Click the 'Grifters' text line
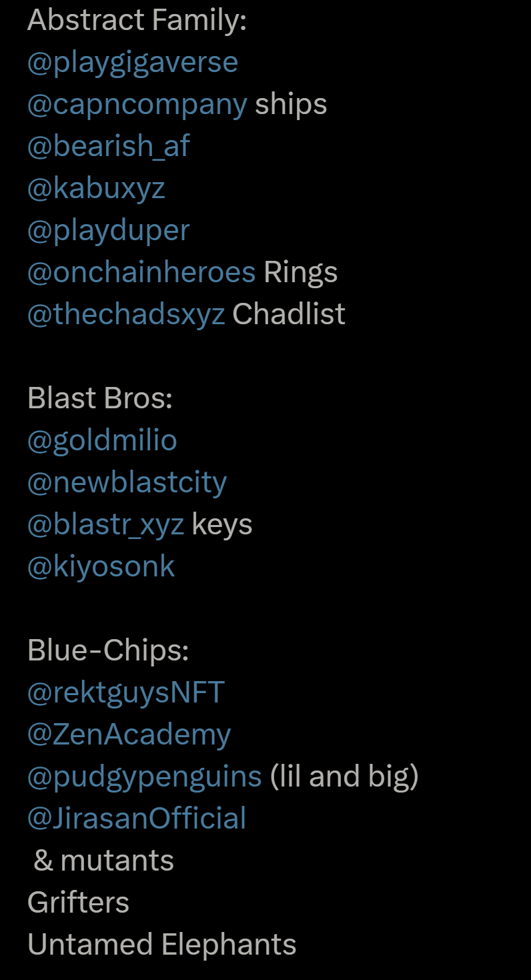This screenshot has height=980, width=531. point(78,903)
